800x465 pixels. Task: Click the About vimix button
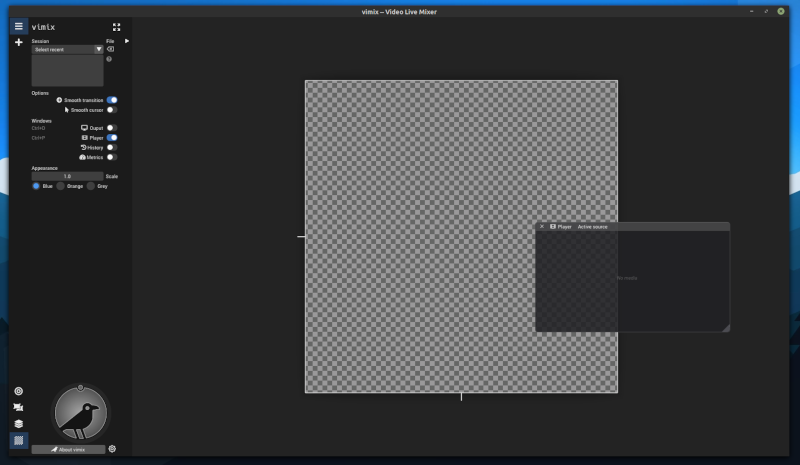68,450
